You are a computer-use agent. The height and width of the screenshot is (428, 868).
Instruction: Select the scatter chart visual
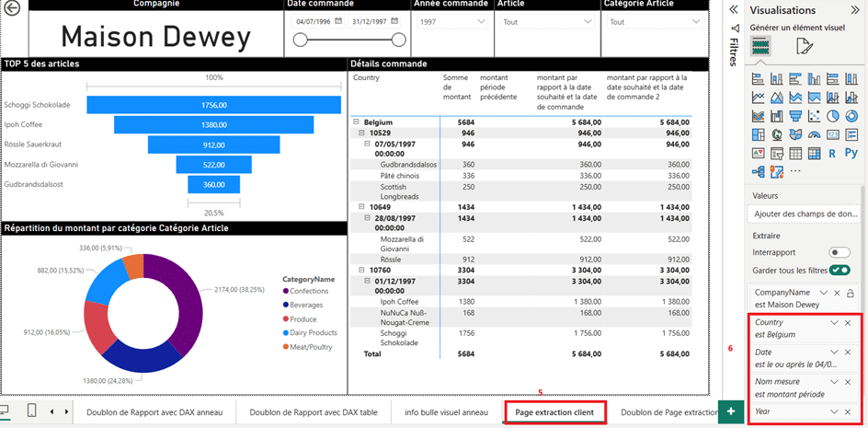[x=815, y=116]
